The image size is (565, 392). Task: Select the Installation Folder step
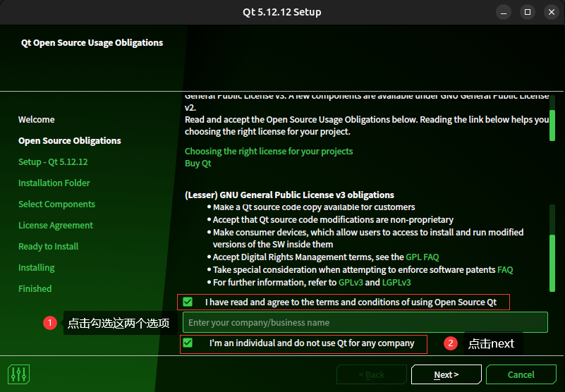(54, 183)
